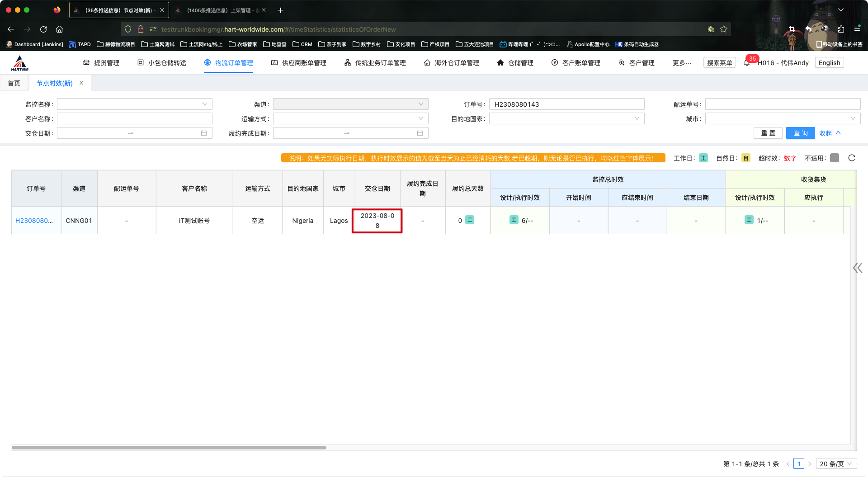Screen dimensions: 868x477
Task: Collapse filters with 收起 toggle
Action: point(830,133)
